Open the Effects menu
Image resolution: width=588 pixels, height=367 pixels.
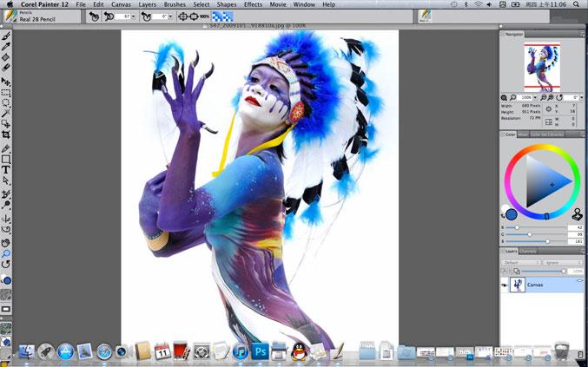[x=253, y=4]
